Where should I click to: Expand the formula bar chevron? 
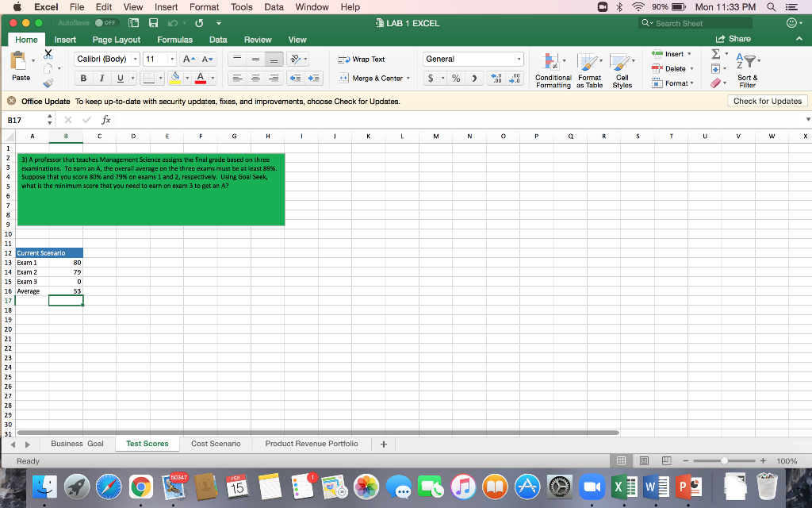(808, 120)
